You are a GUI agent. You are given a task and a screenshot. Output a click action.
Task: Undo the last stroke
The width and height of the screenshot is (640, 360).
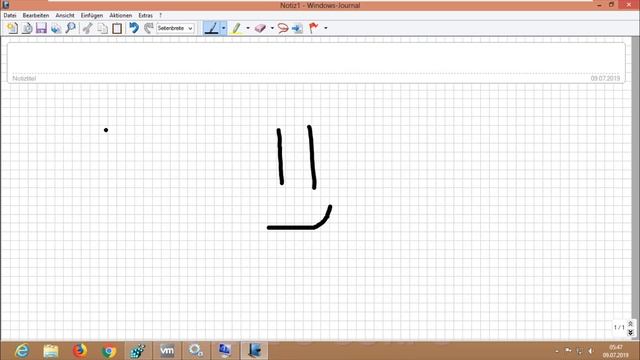(x=134, y=28)
